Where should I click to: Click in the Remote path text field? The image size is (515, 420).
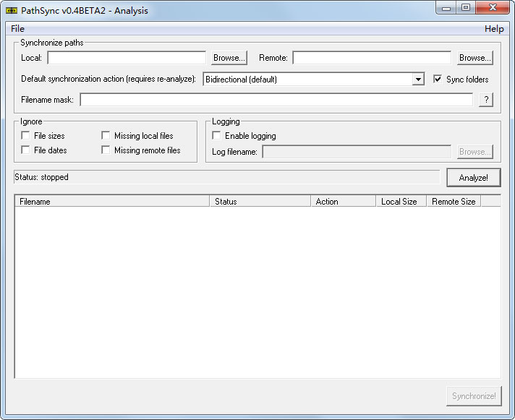tap(371, 58)
